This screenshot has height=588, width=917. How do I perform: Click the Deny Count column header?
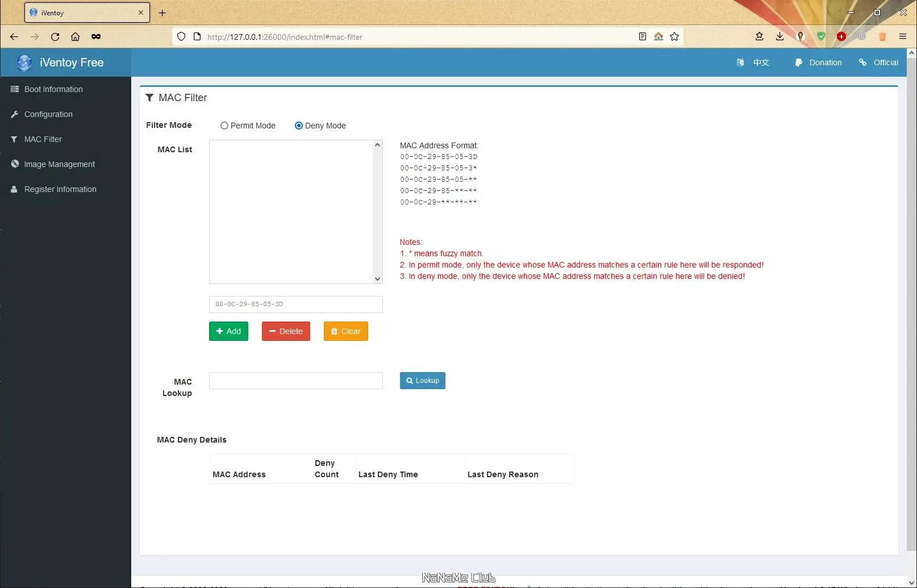pyautogui.click(x=327, y=469)
